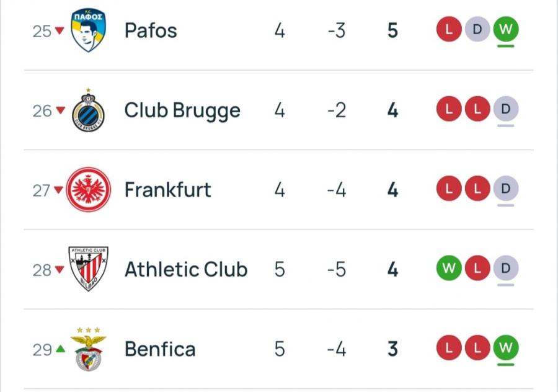Click Benfica's most recent win badge
The width and height of the screenshot is (558, 392).
click(x=505, y=348)
